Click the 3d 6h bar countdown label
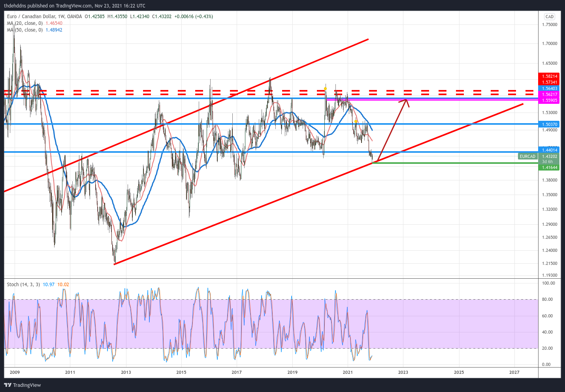 548,161
